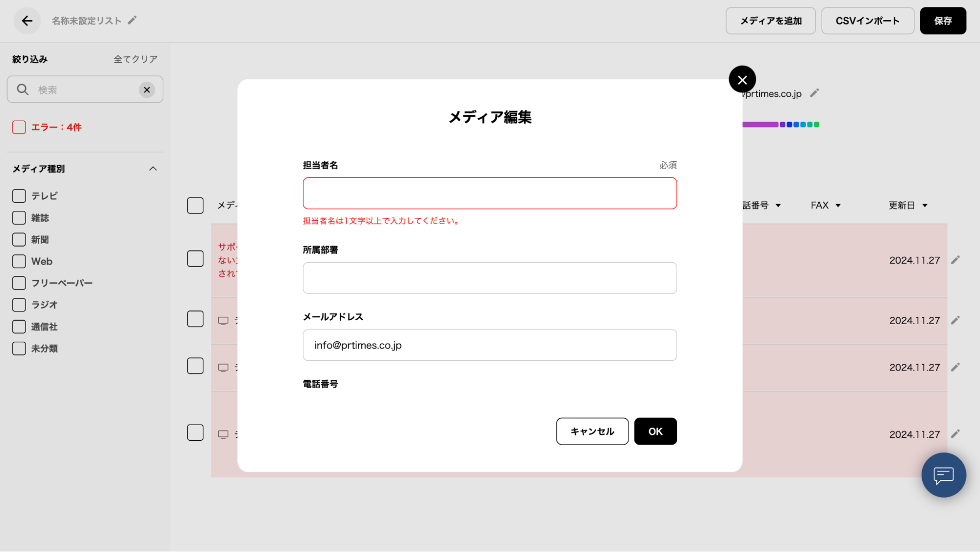Focus the 担当者名 input field
Image resolution: width=980 pixels, height=552 pixels.
tap(489, 193)
